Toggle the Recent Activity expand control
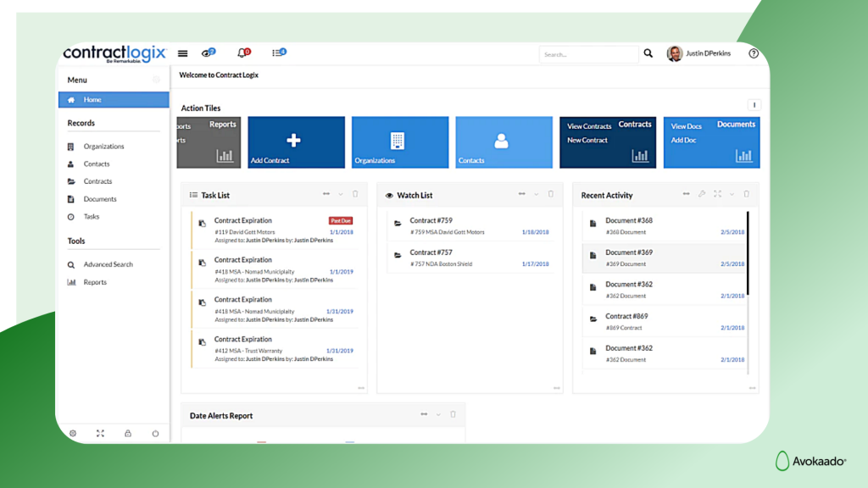Image resolution: width=868 pixels, height=488 pixels. 717,195
